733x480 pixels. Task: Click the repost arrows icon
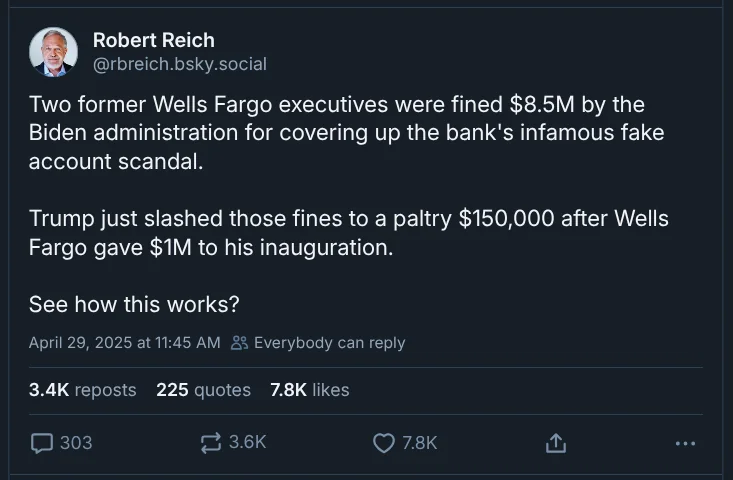pyautogui.click(x=211, y=442)
